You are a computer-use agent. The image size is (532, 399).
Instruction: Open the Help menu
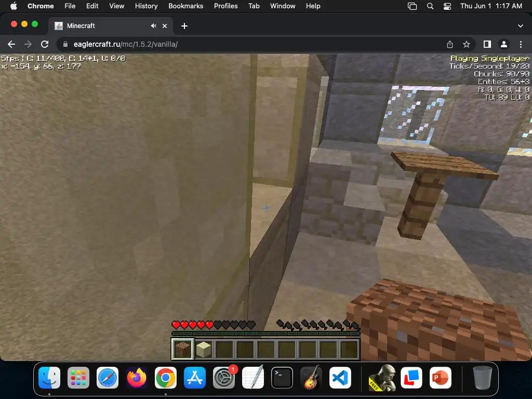coord(313,6)
